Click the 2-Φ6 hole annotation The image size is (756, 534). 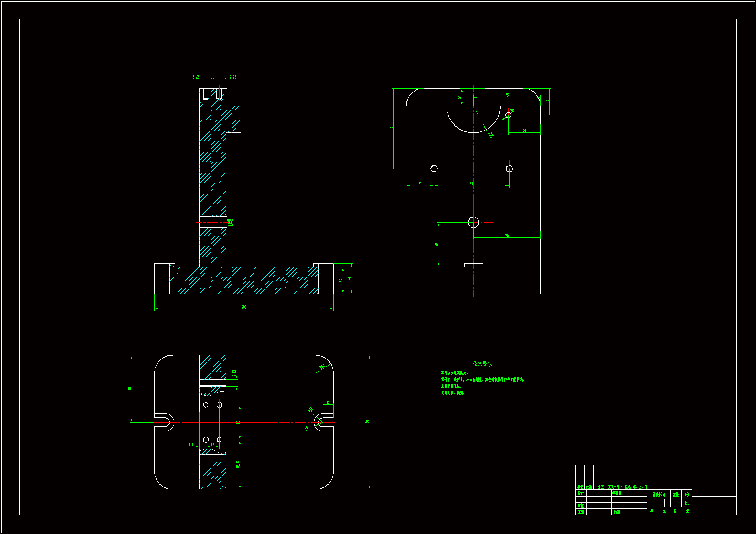[x=233, y=77]
